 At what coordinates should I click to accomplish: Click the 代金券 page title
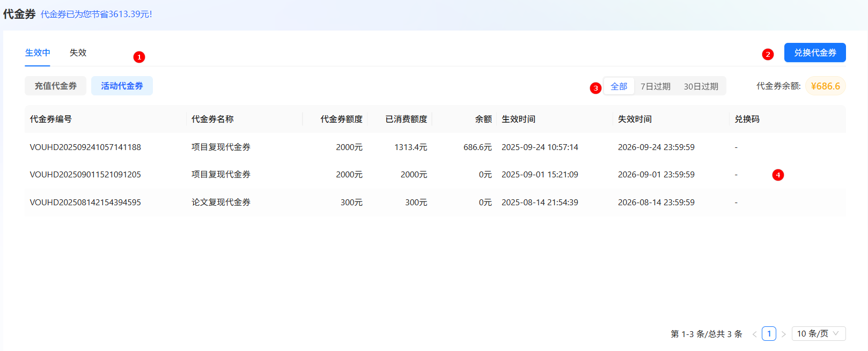[x=19, y=14]
